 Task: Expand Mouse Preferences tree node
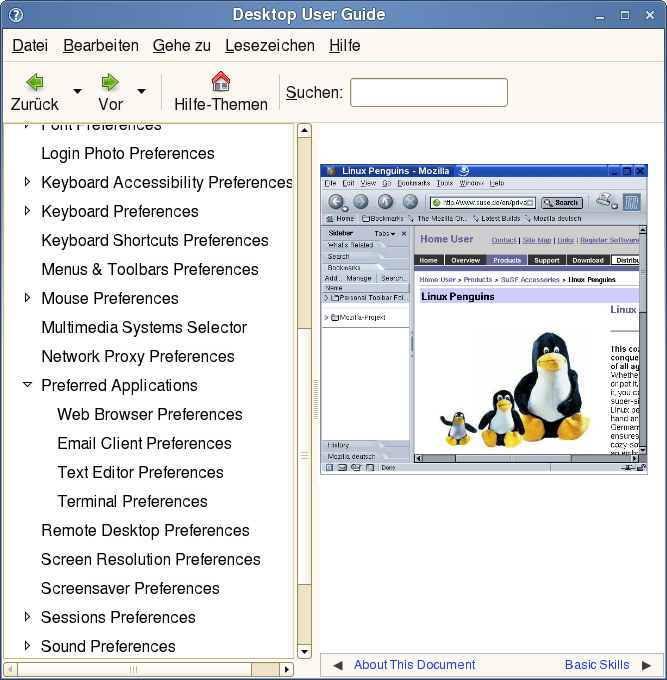tap(27, 298)
